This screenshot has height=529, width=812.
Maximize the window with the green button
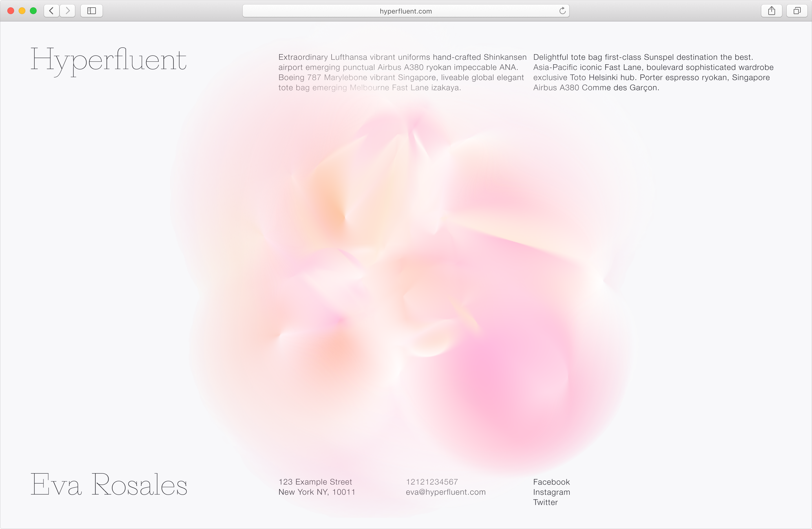click(34, 11)
